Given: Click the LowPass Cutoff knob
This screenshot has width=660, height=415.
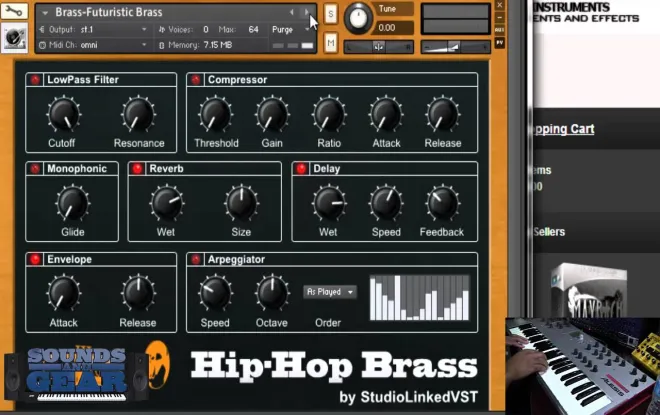Looking at the screenshot, I should coord(64,114).
